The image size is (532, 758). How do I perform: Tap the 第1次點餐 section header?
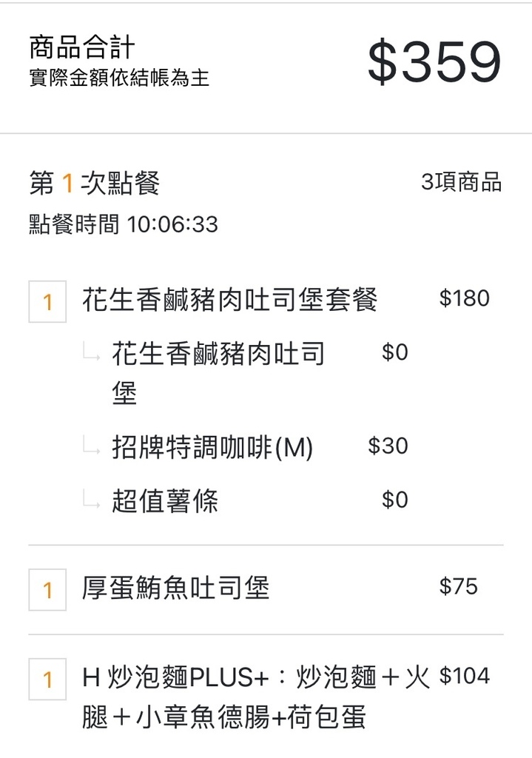pyautogui.click(x=95, y=183)
